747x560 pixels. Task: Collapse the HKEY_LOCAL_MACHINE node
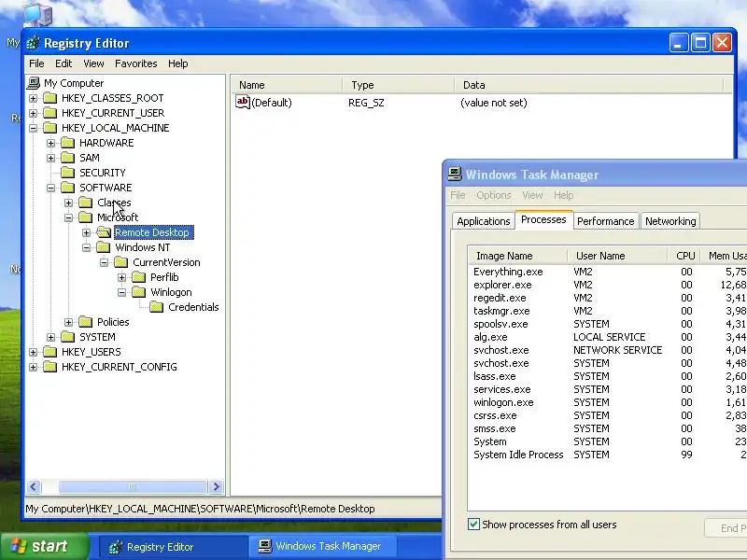click(33, 128)
